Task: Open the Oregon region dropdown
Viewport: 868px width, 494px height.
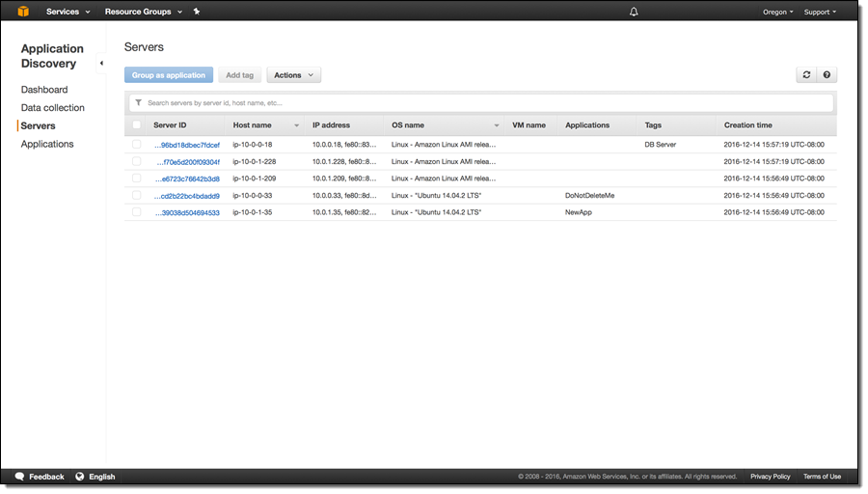Action: [777, 12]
